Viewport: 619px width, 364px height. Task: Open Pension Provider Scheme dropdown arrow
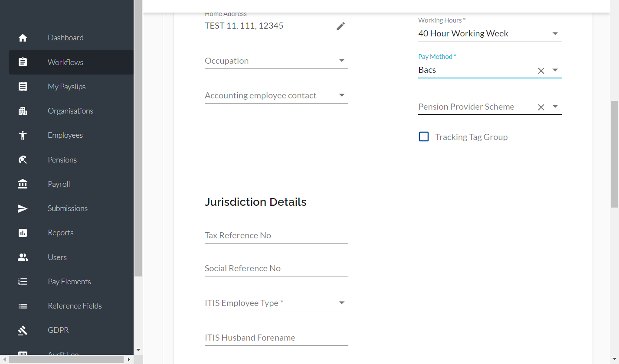555,107
